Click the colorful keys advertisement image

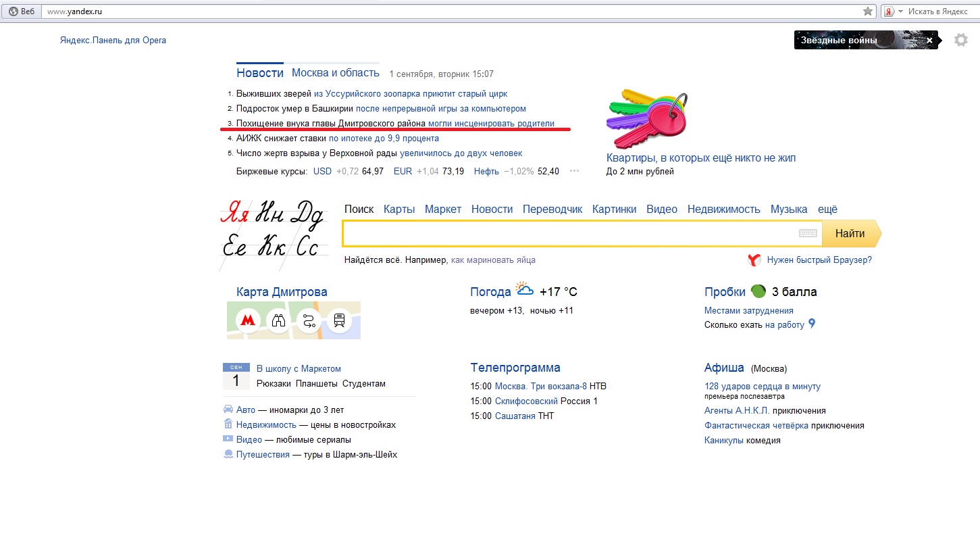[x=647, y=118]
